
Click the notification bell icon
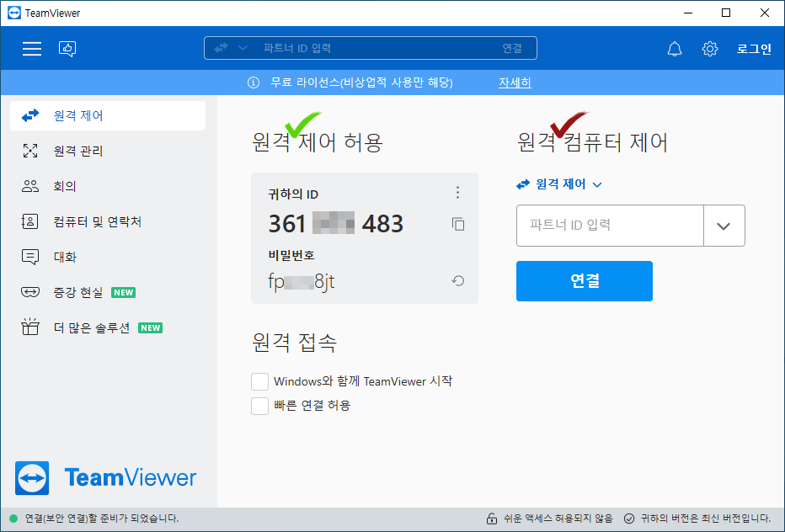(675, 49)
